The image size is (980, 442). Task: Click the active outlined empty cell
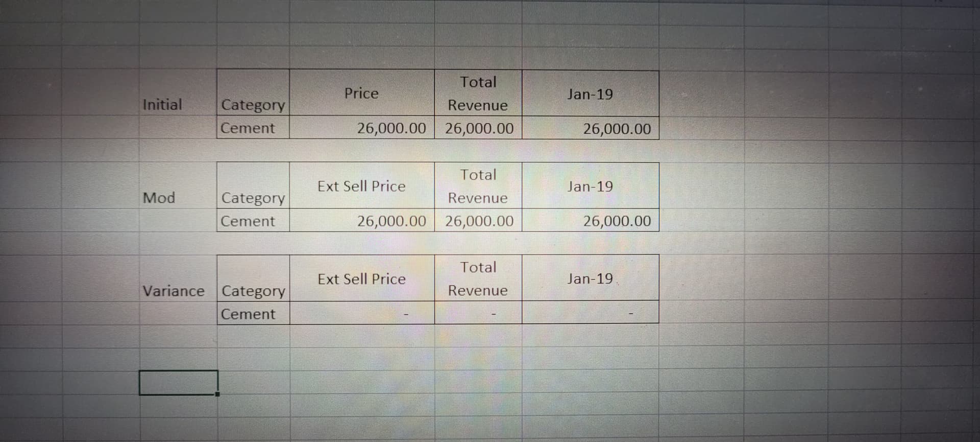pyautogui.click(x=179, y=383)
